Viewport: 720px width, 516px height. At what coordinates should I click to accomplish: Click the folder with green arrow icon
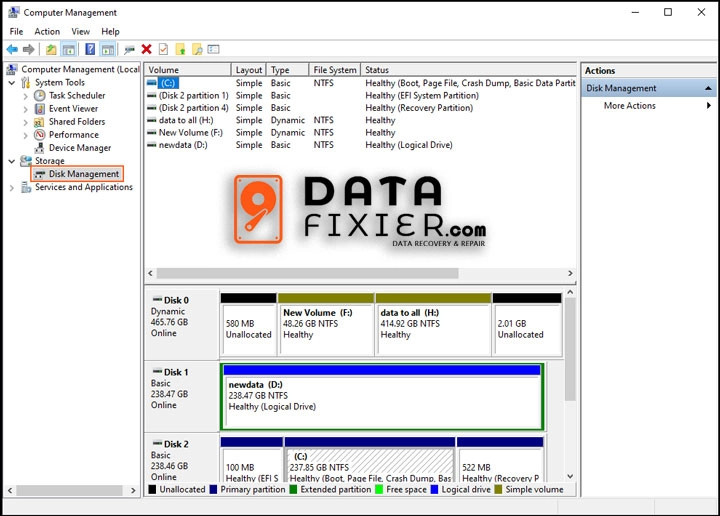click(180, 49)
